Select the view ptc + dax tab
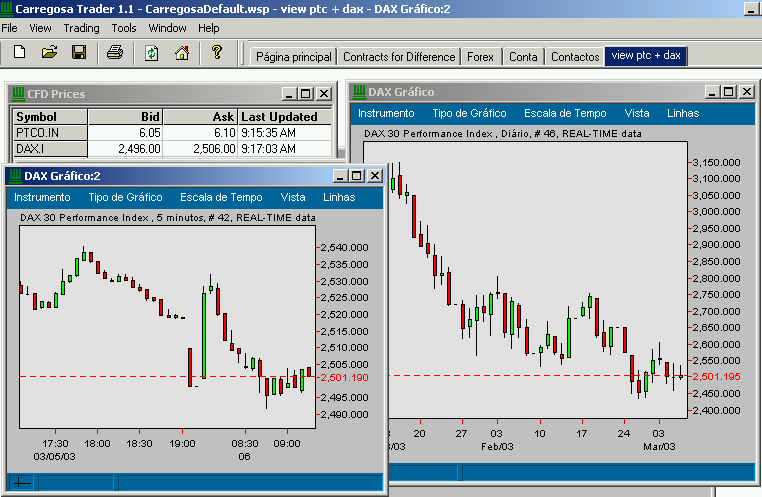Image resolution: width=762 pixels, height=497 pixels. [646, 55]
